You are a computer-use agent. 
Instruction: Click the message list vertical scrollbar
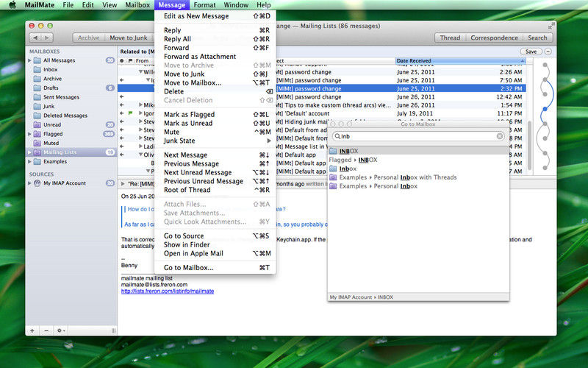point(529,144)
